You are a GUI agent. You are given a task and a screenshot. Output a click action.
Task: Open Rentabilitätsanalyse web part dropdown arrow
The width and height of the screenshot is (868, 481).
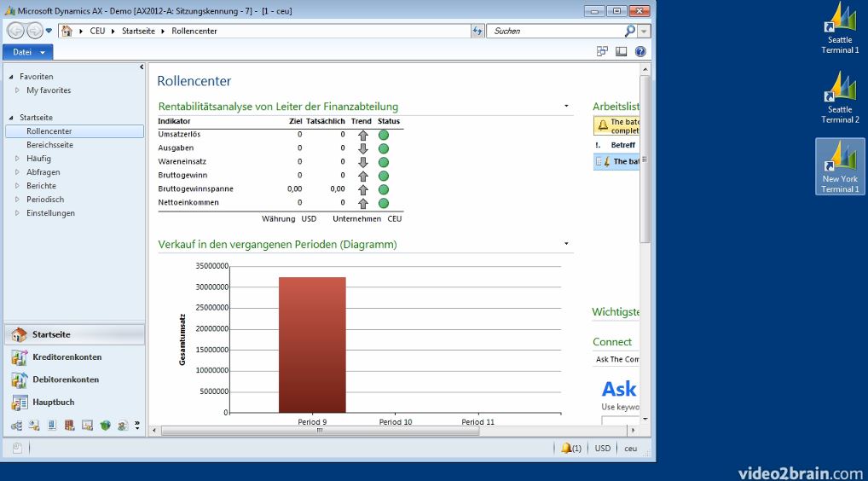(x=566, y=106)
